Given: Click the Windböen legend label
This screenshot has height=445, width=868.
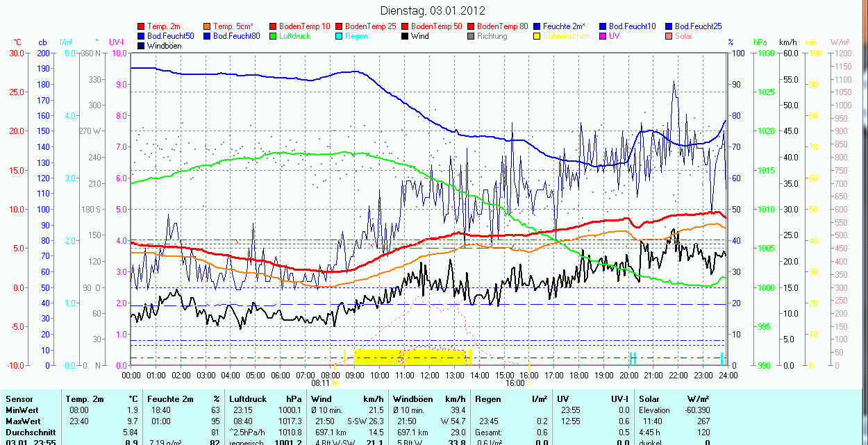Looking at the screenshot, I should [165, 46].
